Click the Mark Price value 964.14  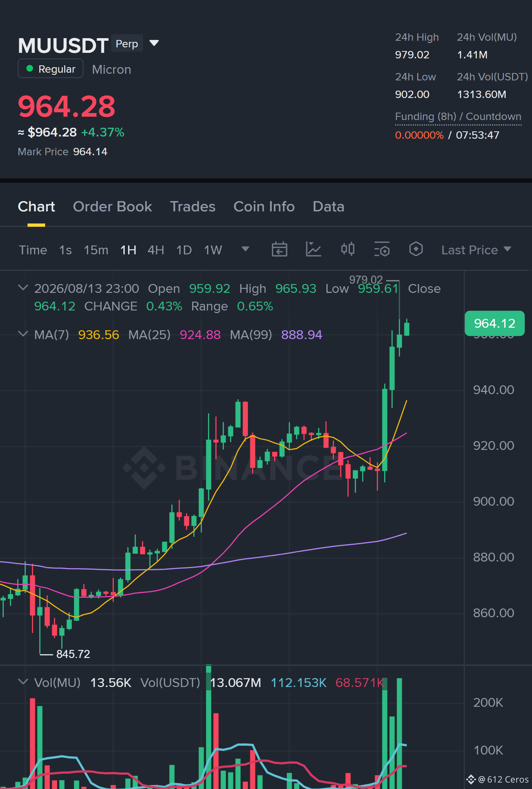90,152
